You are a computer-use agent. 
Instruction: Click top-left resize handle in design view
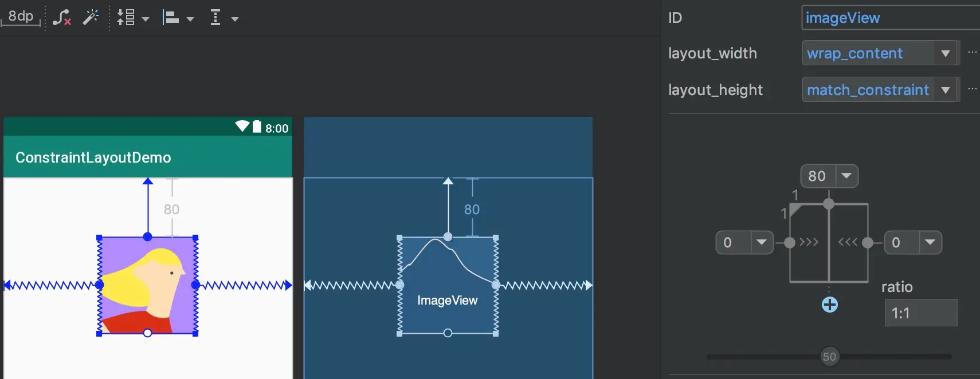tap(99, 237)
